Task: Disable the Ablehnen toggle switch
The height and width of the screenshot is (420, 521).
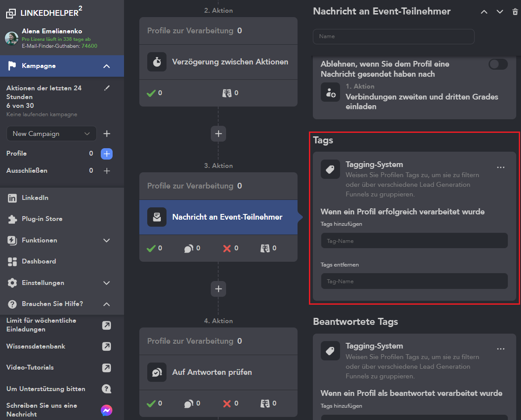Action: point(498,64)
